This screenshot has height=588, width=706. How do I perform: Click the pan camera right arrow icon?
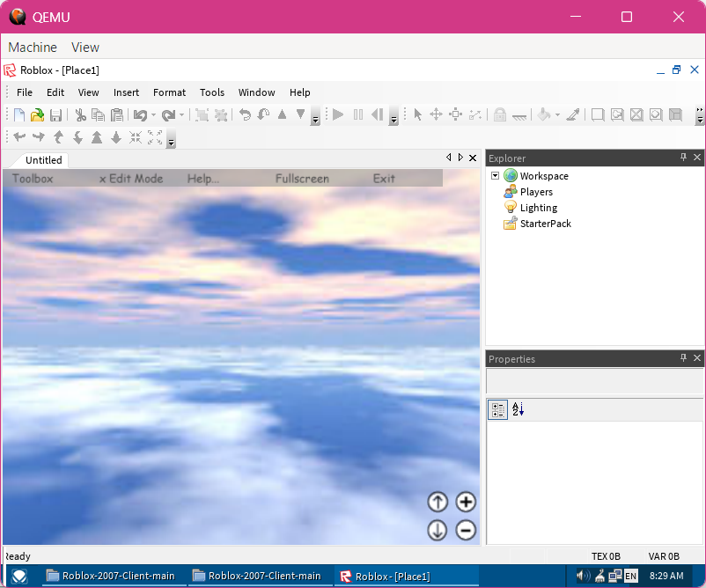click(39, 136)
